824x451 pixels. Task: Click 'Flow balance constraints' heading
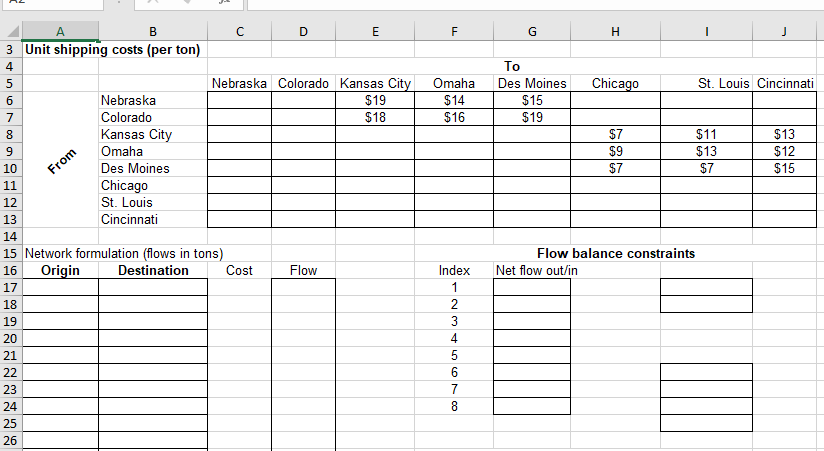pyautogui.click(x=616, y=253)
